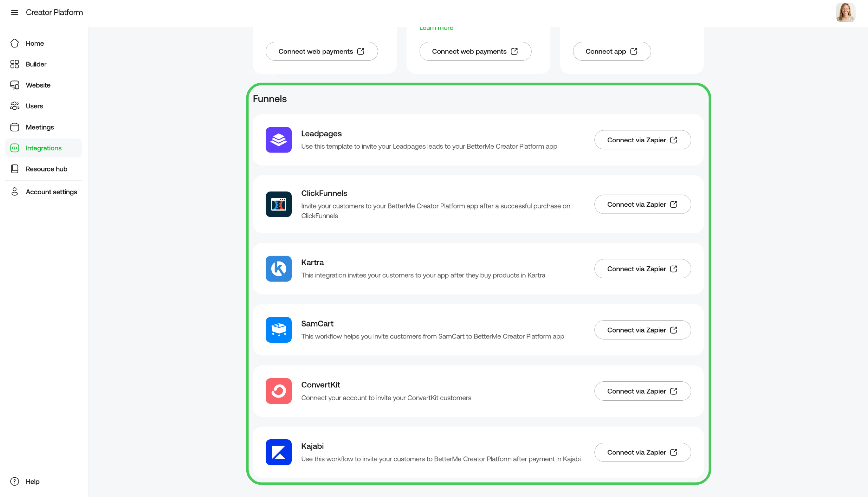Open the hamburger menu icon

click(x=14, y=13)
